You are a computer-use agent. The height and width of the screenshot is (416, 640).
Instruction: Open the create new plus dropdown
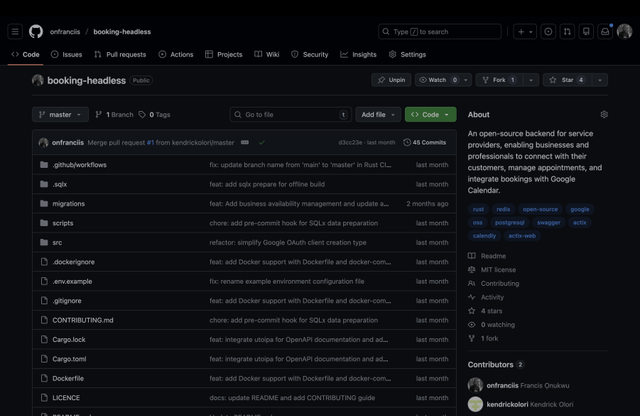click(525, 32)
